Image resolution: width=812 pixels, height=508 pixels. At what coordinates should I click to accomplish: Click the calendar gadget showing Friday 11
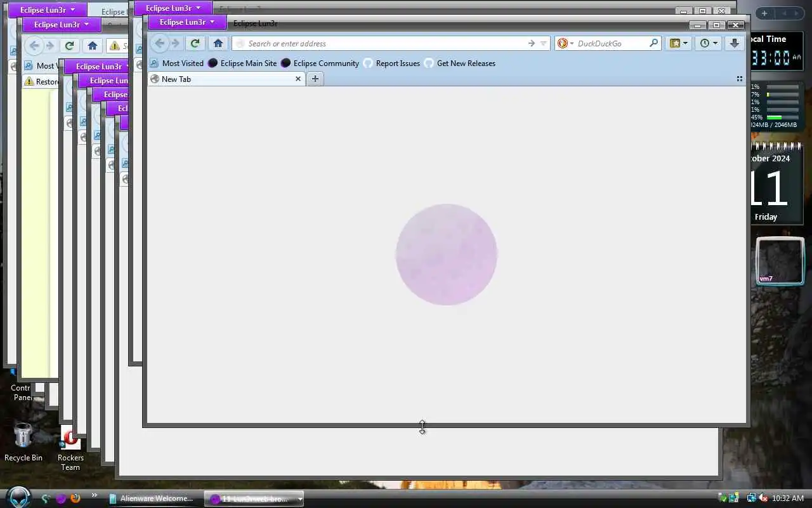click(x=777, y=184)
